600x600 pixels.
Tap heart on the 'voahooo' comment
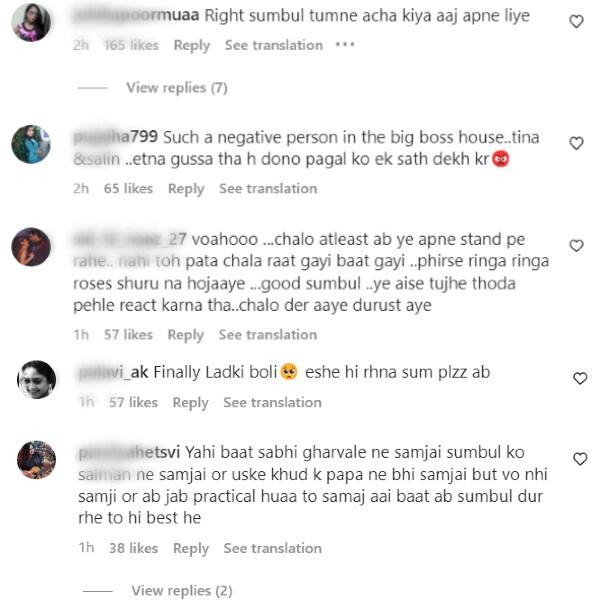576,245
